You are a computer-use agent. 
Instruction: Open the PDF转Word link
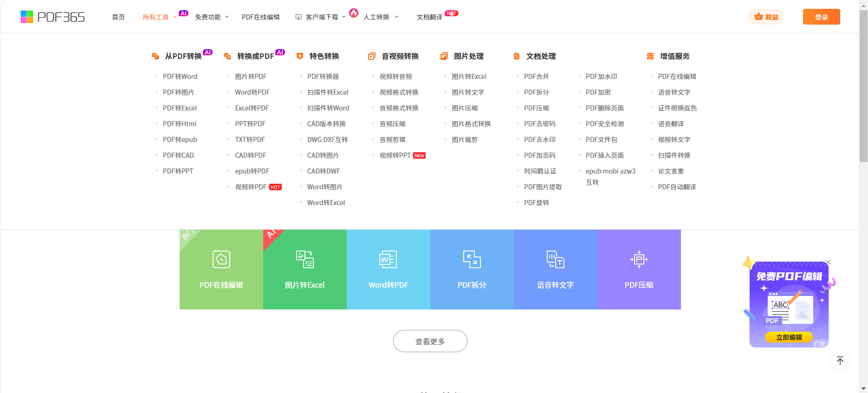180,77
